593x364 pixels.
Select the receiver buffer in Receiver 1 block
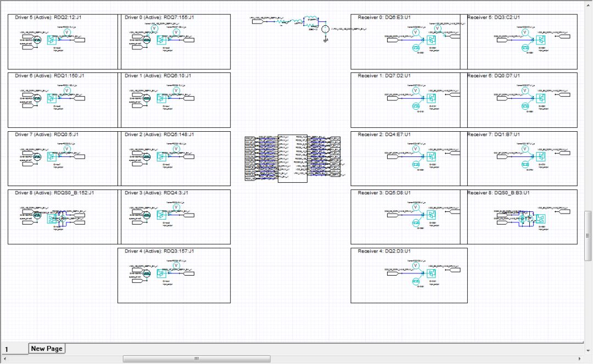click(431, 98)
